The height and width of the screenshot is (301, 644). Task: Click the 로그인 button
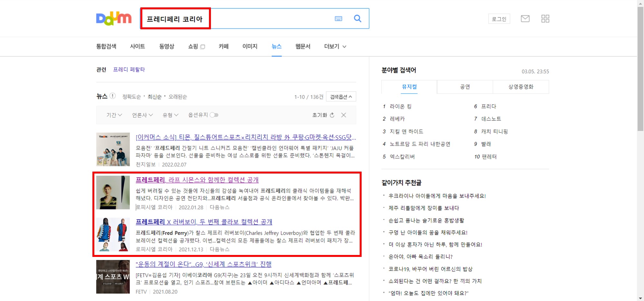499,19
